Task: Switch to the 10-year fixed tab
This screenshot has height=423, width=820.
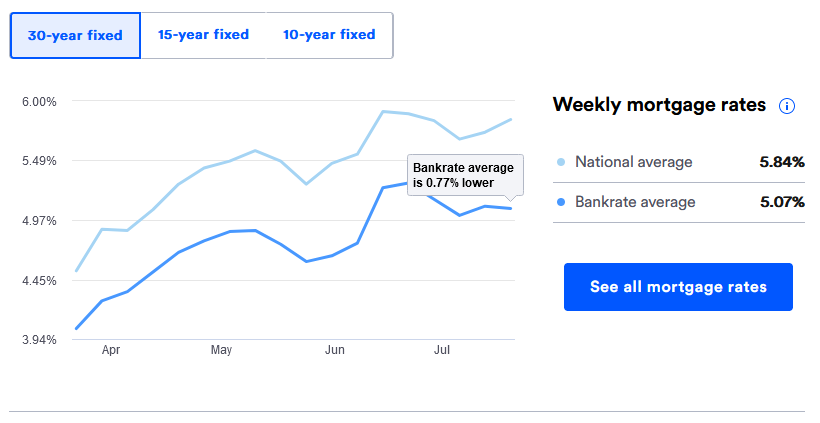Action: click(x=329, y=35)
